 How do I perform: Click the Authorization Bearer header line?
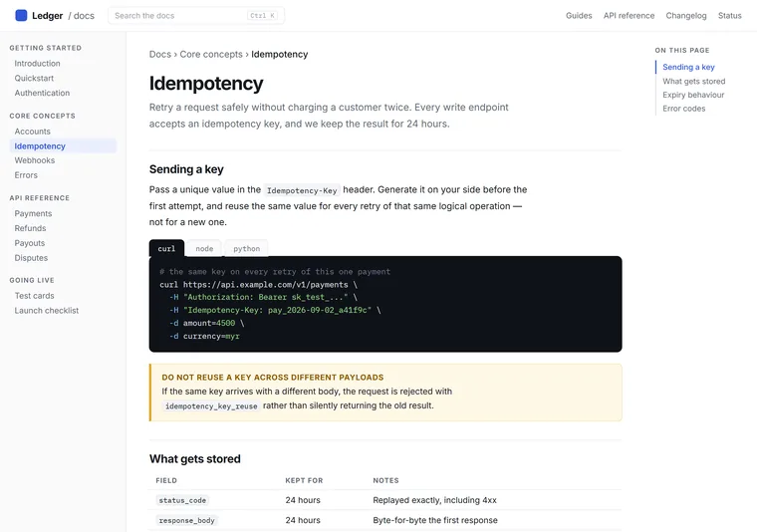point(263,297)
